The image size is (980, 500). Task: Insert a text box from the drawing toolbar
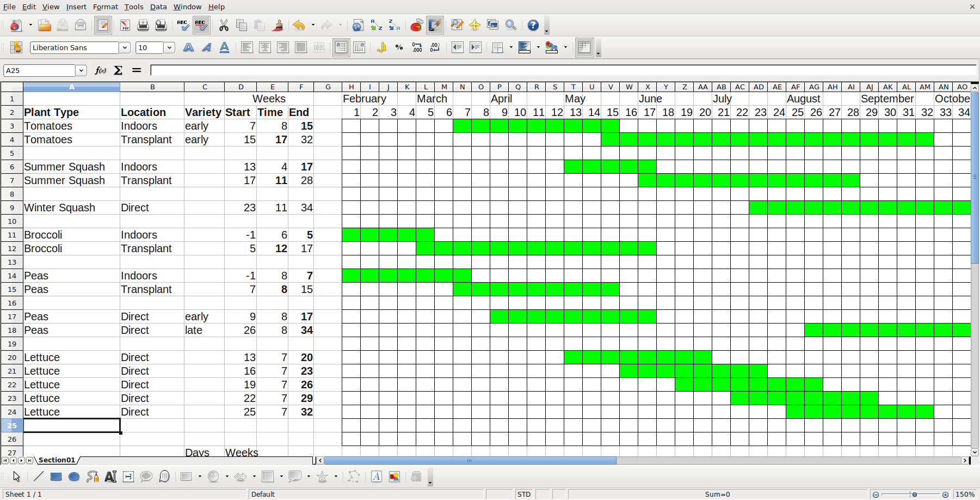click(x=110, y=477)
